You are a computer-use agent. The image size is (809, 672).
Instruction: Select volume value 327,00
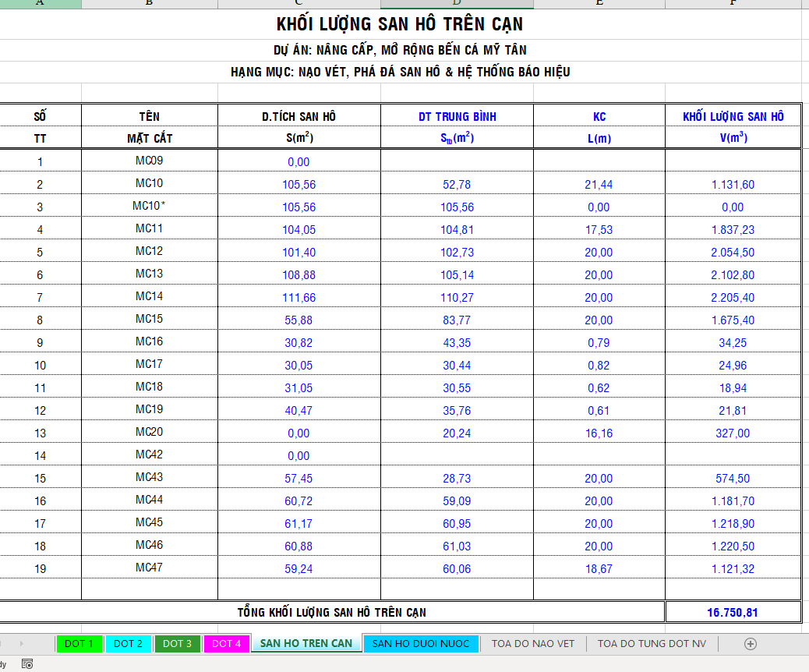click(733, 433)
